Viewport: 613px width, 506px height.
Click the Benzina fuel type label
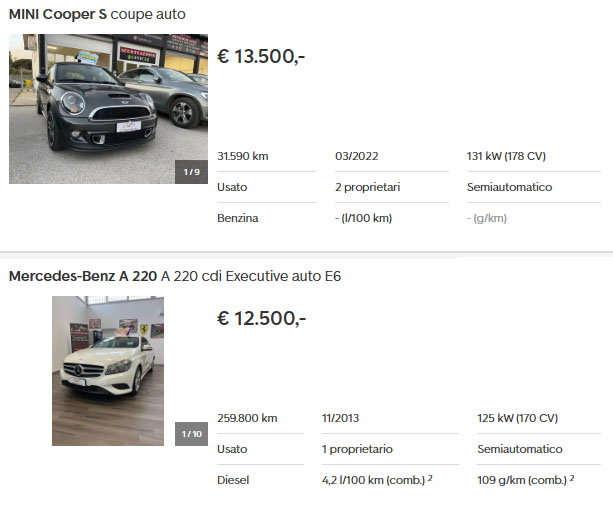pyautogui.click(x=238, y=218)
